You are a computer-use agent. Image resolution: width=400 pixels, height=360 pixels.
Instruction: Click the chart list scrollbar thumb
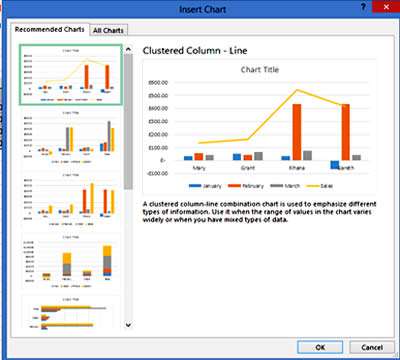pos(128,122)
